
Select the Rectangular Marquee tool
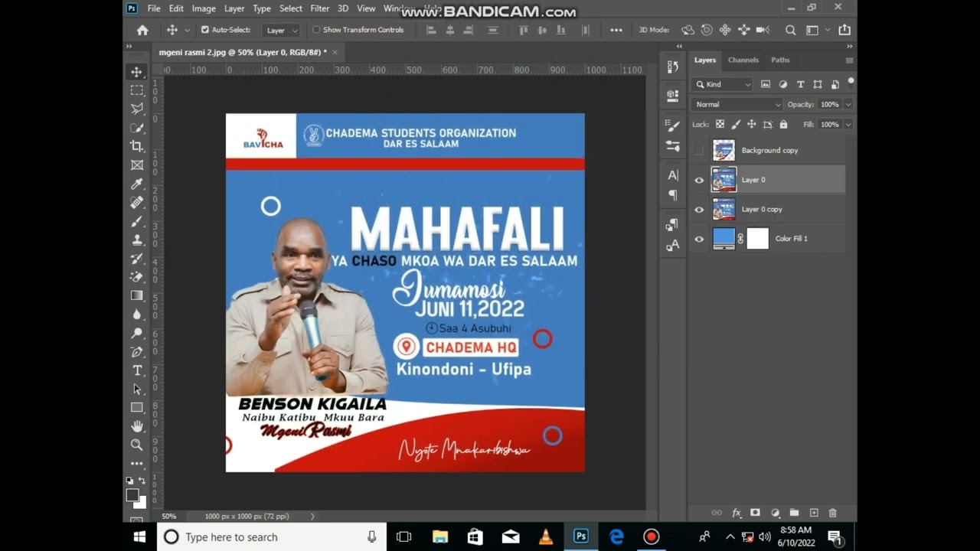137,90
